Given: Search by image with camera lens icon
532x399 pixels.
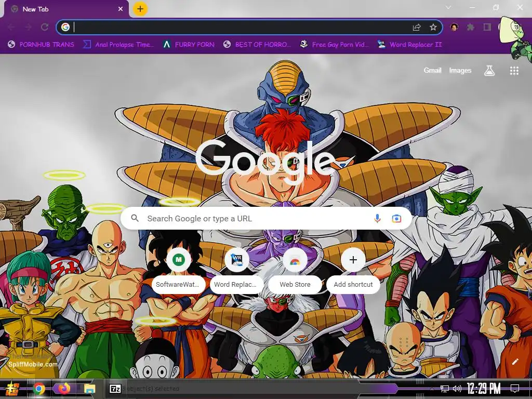Looking at the screenshot, I should pyautogui.click(x=396, y=219).
